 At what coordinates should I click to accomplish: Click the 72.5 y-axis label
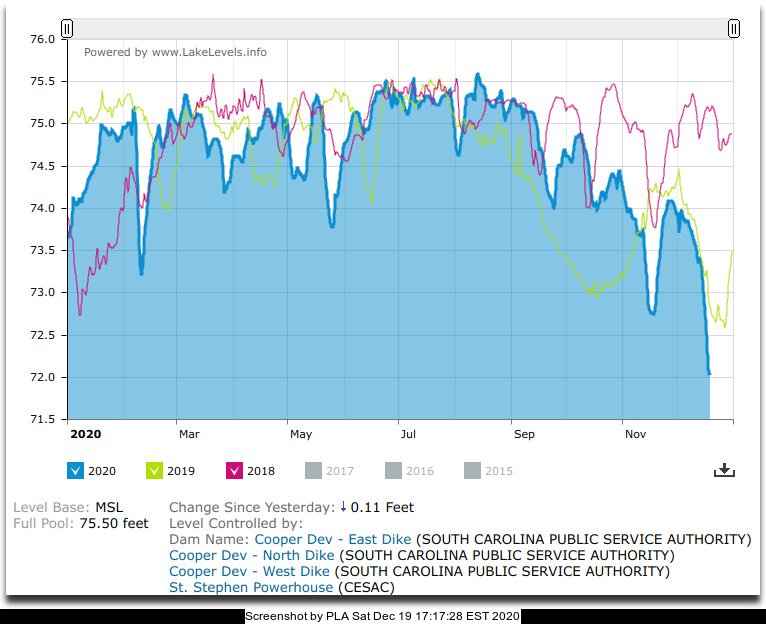[43, 335]
